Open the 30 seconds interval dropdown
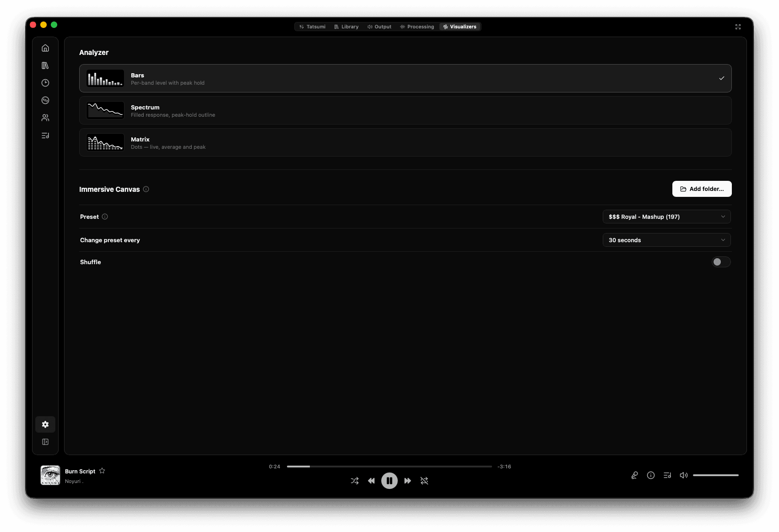Image resolution: width=779 pixels, height=532 pixels. click(x=666, y=240)
